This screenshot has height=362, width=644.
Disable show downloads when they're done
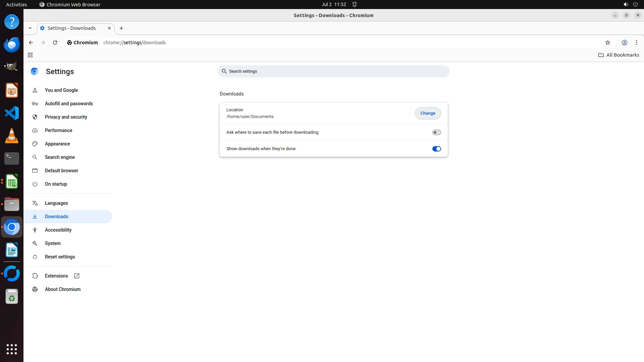tap(436, 149)
